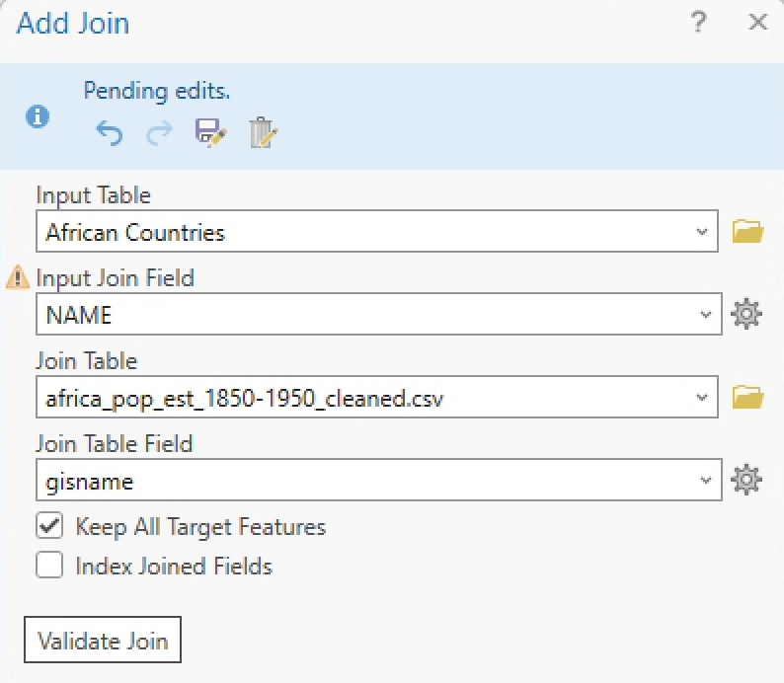Enable Index Joined Fields checkbox

49,566
